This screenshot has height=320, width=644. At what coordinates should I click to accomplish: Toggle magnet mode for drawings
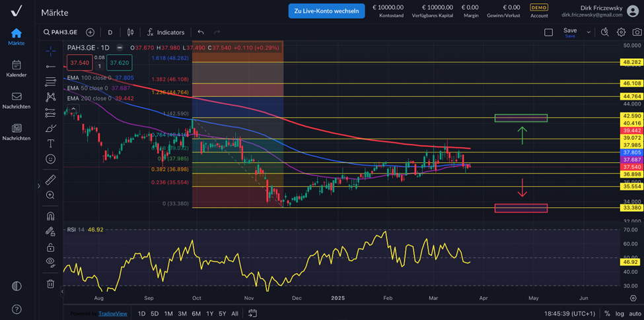tap(50, 216)
